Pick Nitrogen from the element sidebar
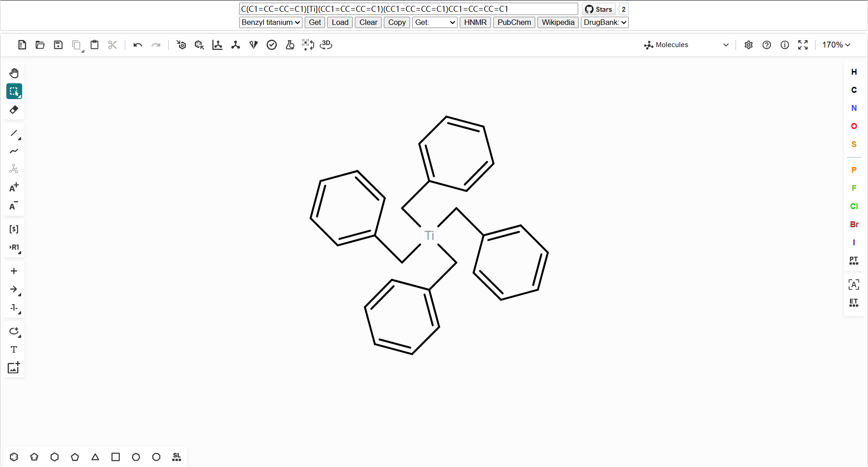Screen dimensions: 868x467 pos(854,108)
